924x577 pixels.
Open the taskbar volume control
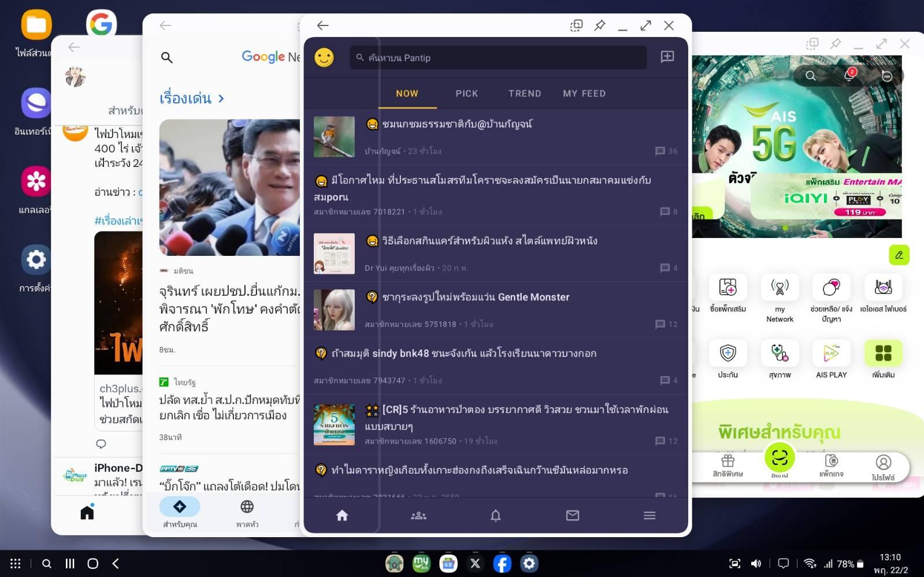pyautogui.click(x=756, y=563)
